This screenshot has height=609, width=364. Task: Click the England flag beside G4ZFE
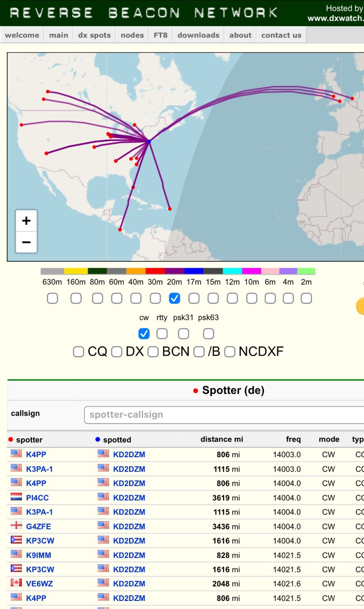(x=16, y=526)
